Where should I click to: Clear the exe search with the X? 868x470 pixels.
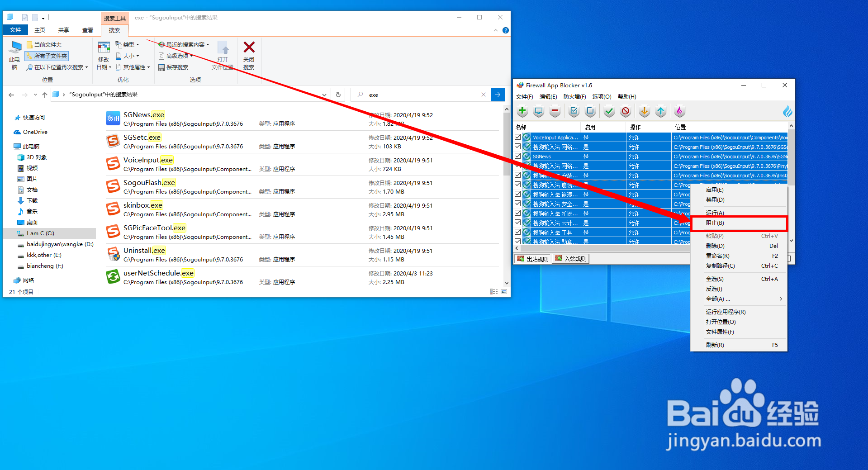(484, 95)
